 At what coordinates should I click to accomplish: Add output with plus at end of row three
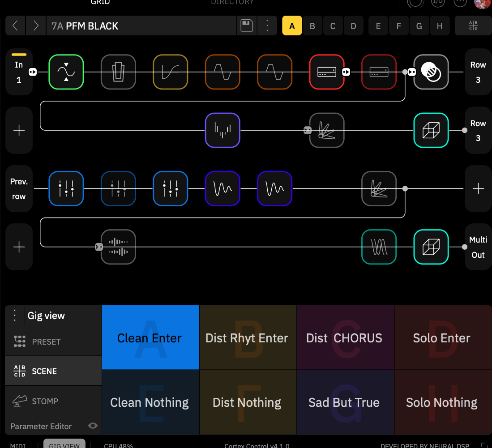tap(478, 188)
